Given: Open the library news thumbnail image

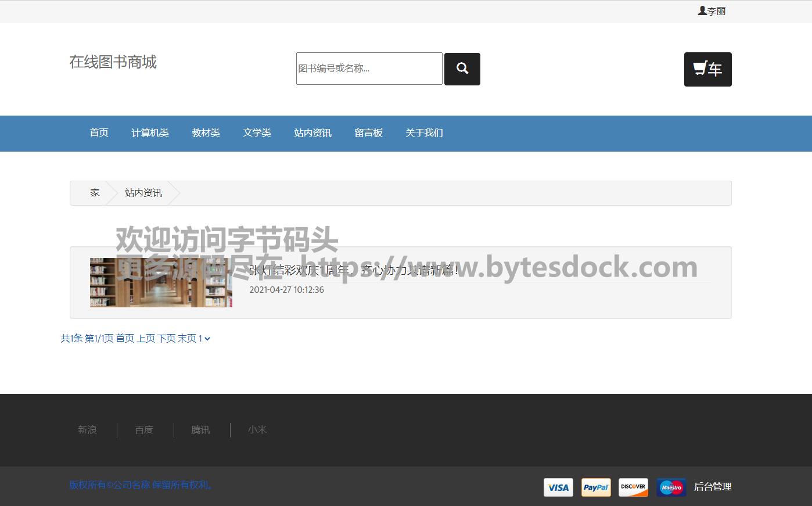Looking at the screenshot, I should tap(161, 283).
